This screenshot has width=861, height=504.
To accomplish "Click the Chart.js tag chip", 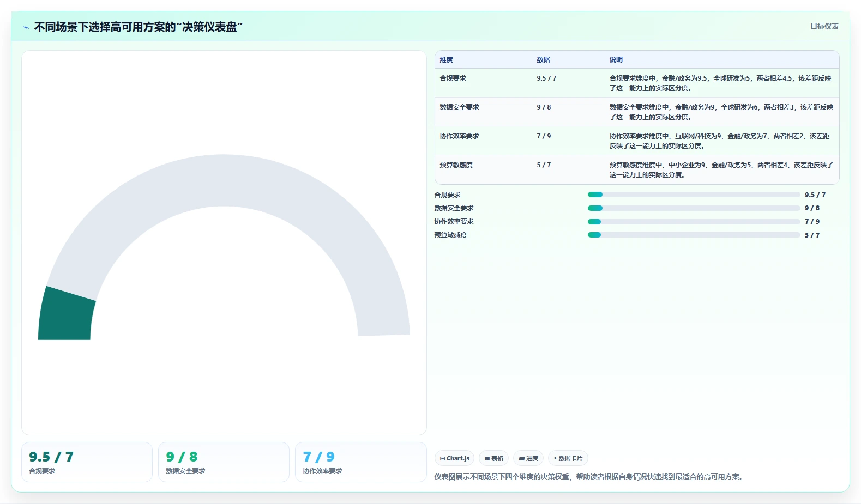I will [x=454, y=458].
